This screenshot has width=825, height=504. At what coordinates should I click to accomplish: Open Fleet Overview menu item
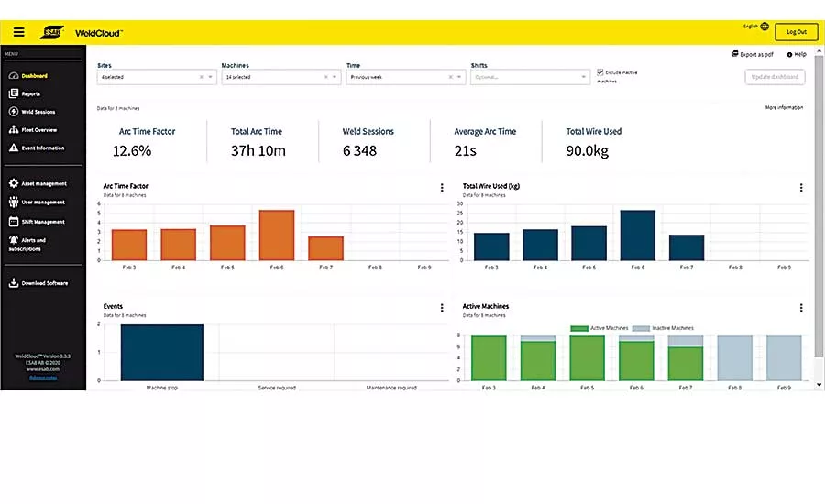(38, 129)
